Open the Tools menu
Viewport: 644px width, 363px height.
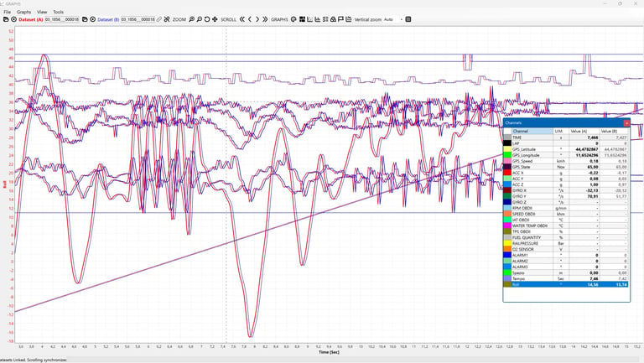tap(59, 12)
